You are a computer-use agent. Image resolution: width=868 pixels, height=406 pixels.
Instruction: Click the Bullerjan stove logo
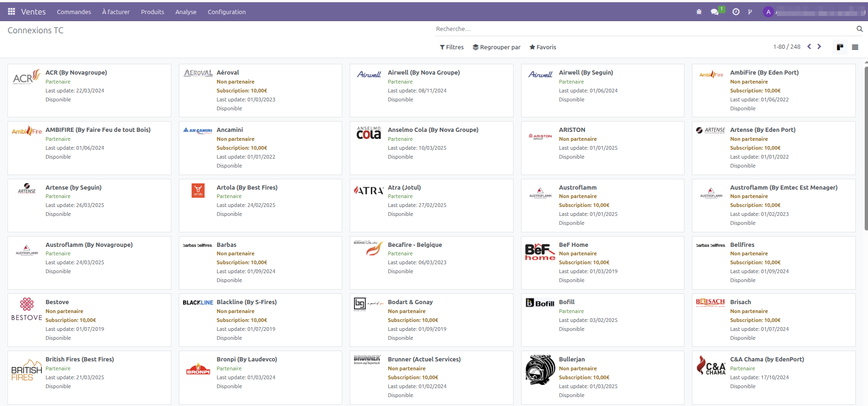(540, 370)
